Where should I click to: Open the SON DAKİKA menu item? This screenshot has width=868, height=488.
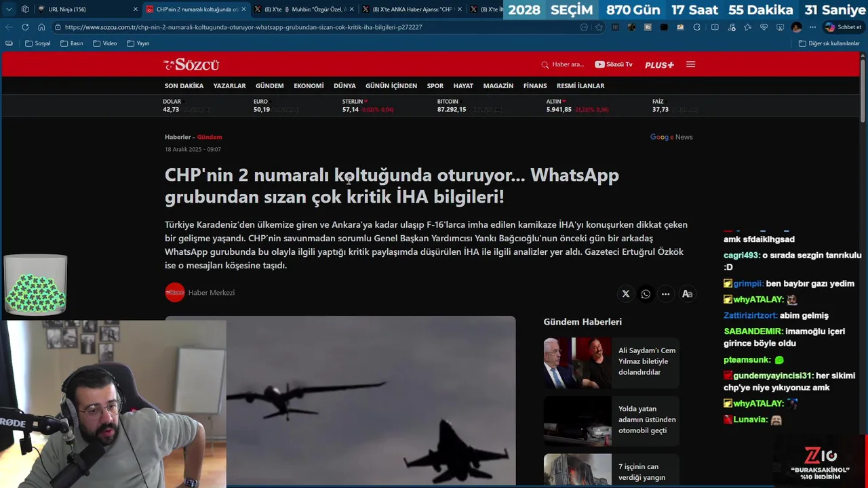click(184, 86)
